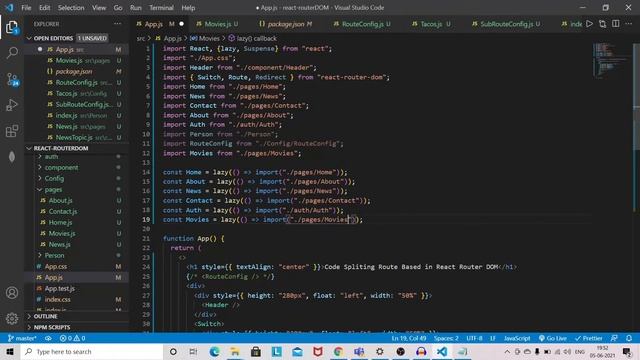Click the feedback icon in status bar

[614, 338]
